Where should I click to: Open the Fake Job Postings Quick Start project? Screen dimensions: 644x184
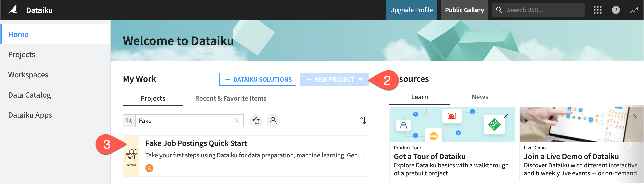pos(196,143)
